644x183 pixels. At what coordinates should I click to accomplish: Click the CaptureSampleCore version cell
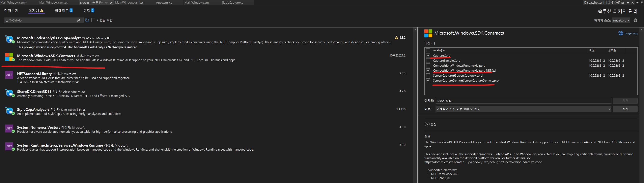click(597, 61)
